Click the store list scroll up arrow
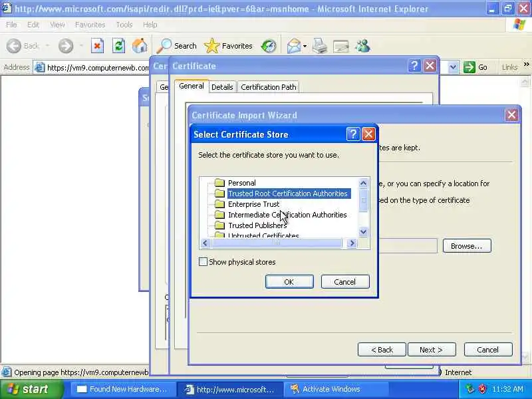The image size is (532, 399). pyautogui.click(x=363, y=184)
